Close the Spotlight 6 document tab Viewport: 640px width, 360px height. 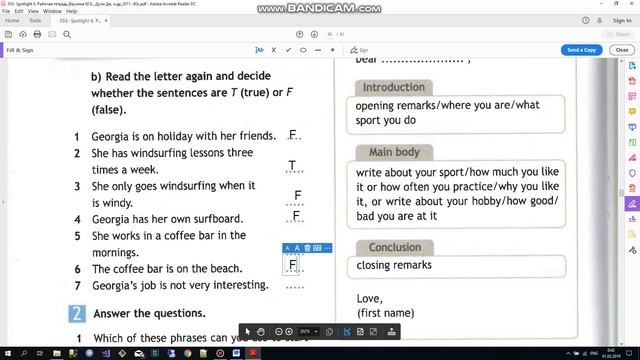[106, 20]
